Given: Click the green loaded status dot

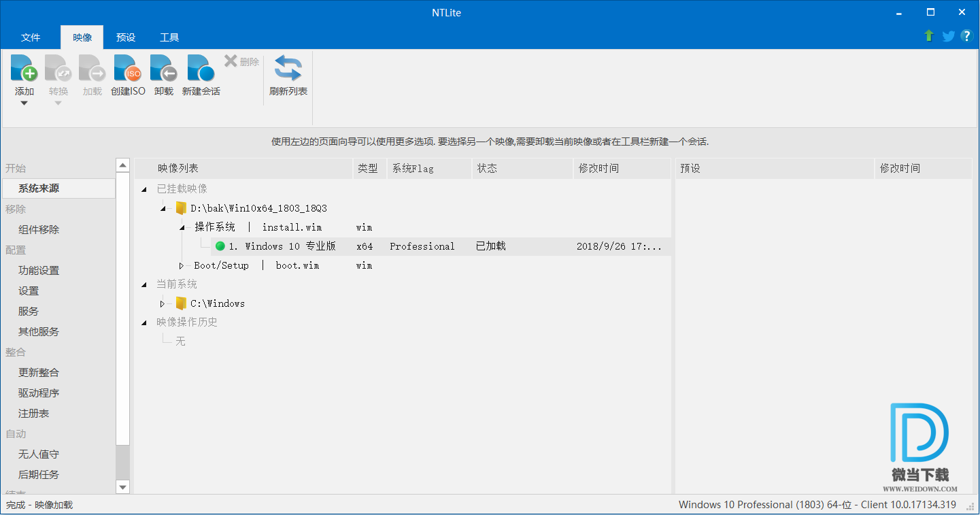Looking at the screenshot, I should click(x=220, y=246).
